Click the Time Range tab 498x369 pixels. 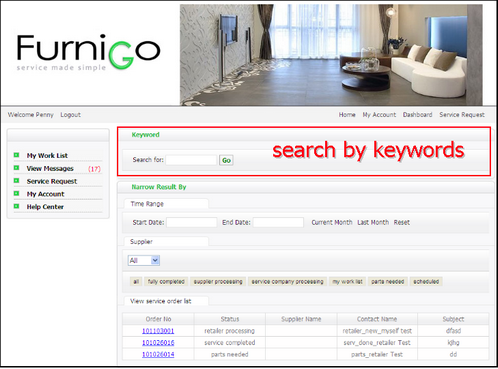(x=166, y=204)
